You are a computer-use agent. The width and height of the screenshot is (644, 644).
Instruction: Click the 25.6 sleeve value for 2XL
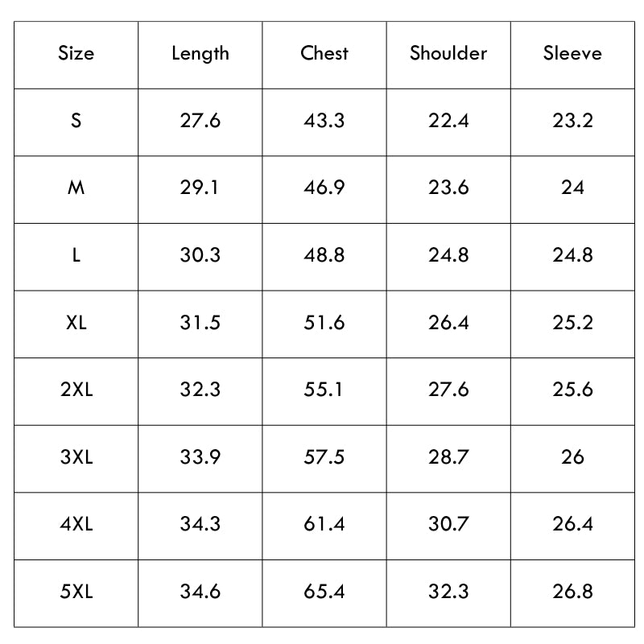pos(572,390)
